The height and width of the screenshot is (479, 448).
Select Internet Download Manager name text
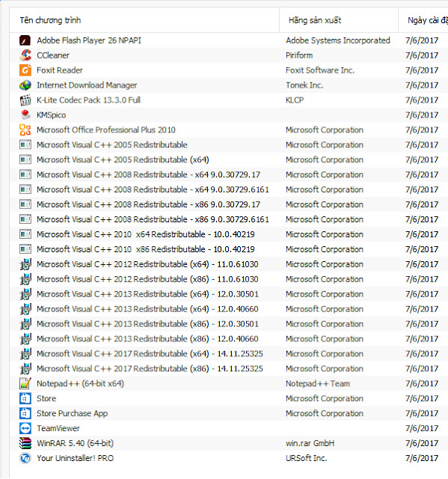(87, 85)
